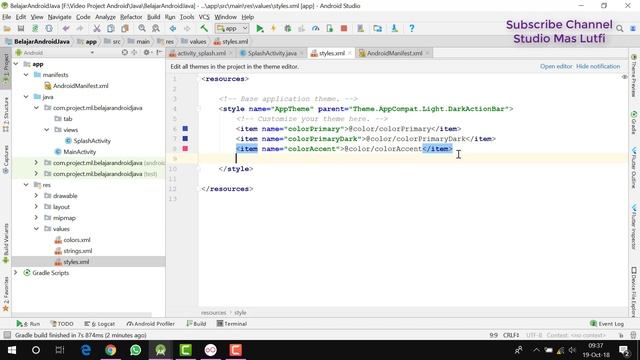Click the Help question mark icon
This screenshot has width=640, height=360.
coord(411,29)
